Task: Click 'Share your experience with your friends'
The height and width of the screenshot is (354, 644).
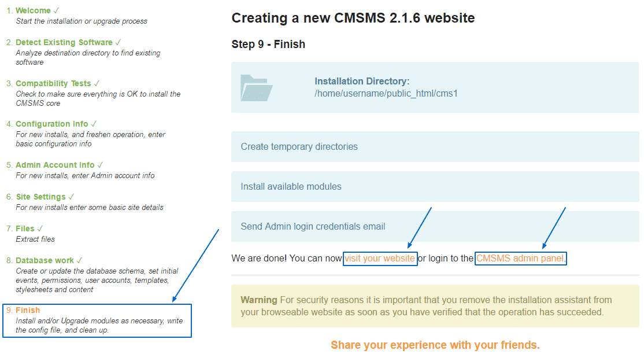Action: point(435,345)
